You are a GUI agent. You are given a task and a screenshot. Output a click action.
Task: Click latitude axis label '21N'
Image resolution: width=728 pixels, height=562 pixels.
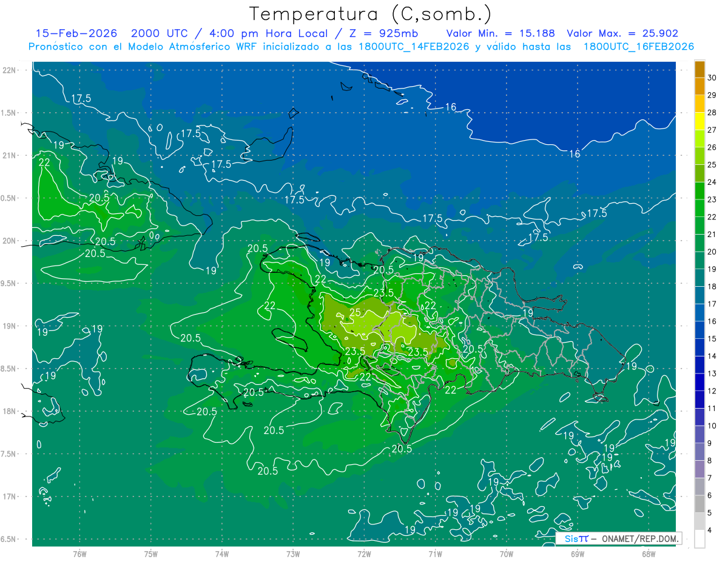(x=9, y=155)
